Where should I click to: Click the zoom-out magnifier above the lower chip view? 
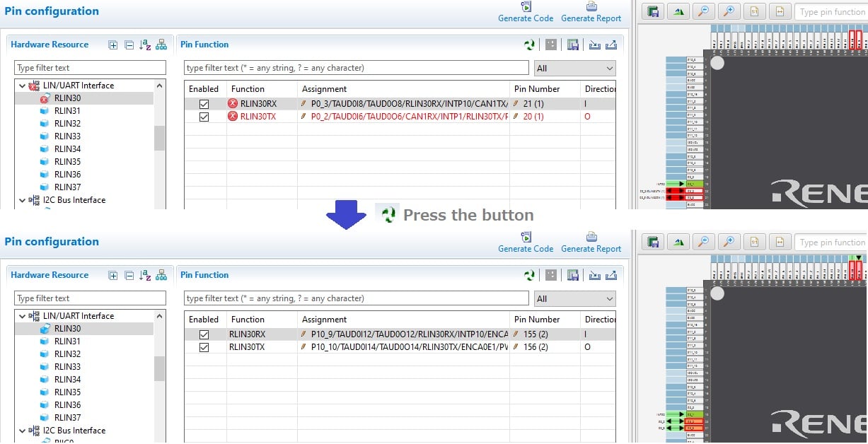pyautogui.click(x=702, y=242)
